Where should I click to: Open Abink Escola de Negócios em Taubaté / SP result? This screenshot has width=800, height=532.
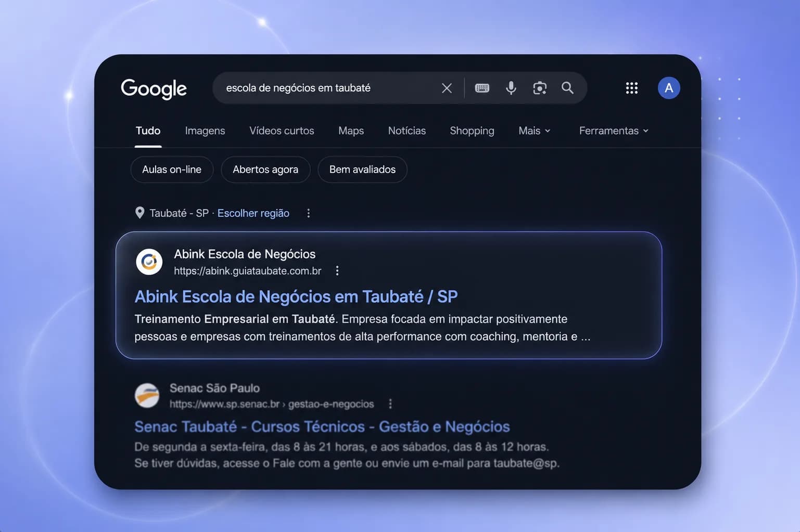(296, 296)
